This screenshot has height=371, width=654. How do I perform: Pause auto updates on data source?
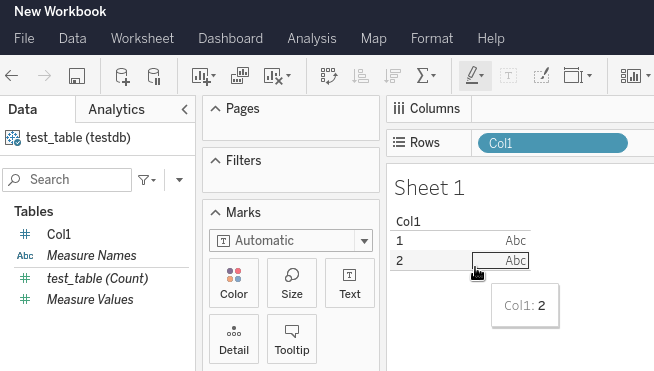[x=154, y=76]
